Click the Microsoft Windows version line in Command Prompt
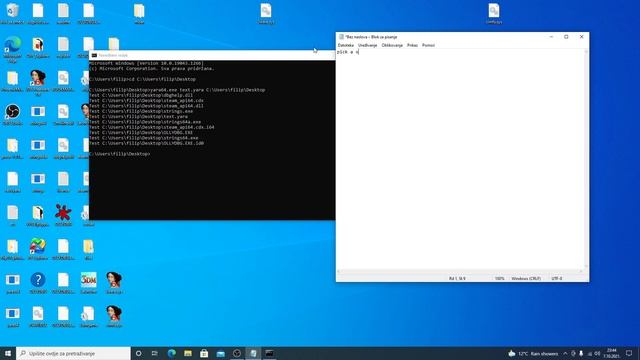 (146, 63)
